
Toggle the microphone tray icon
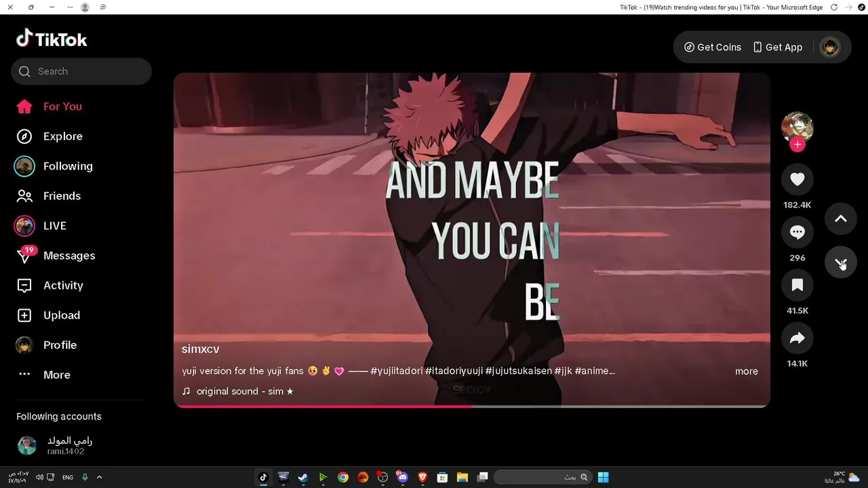[85, 477]
